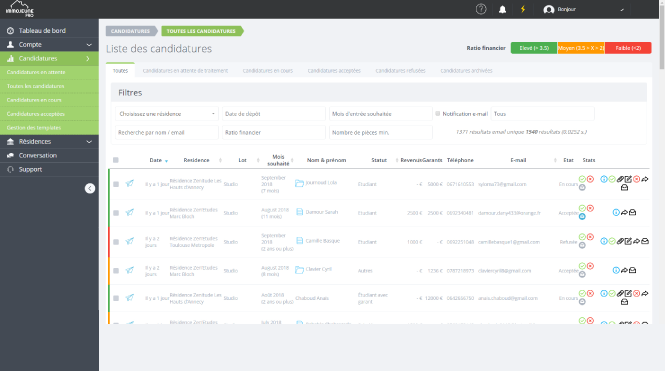Screen dimensions: 665x371
Task: Open the folder icon next to Journoud Lola
Action: pos(299,183)
